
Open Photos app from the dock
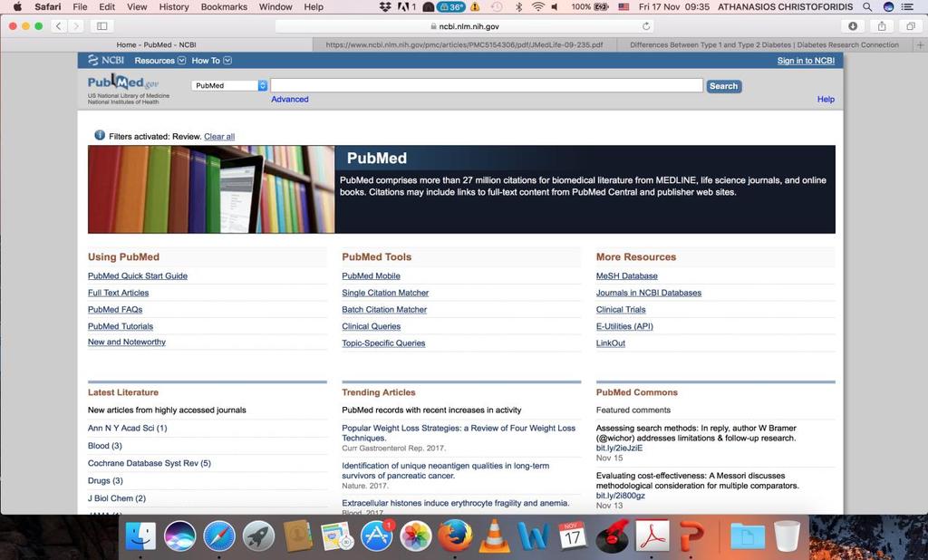[x=415, y=536]
